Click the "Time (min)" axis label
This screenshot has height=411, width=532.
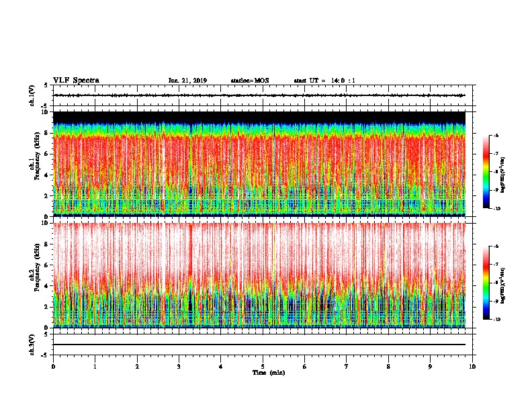(x=269, y=373)
